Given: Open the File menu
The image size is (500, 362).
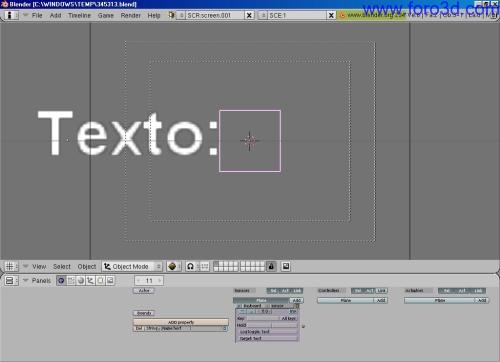Looking at the screenshot, I should point(37,15).
